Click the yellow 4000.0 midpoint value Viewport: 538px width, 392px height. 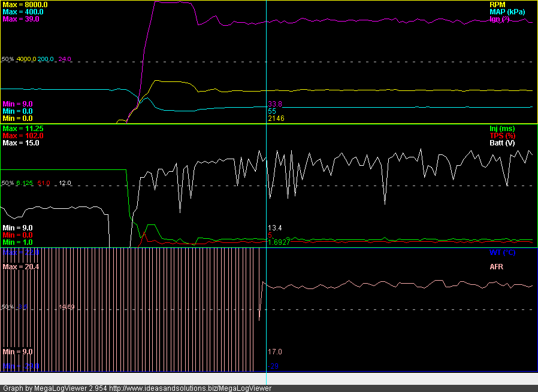[26, 59]
